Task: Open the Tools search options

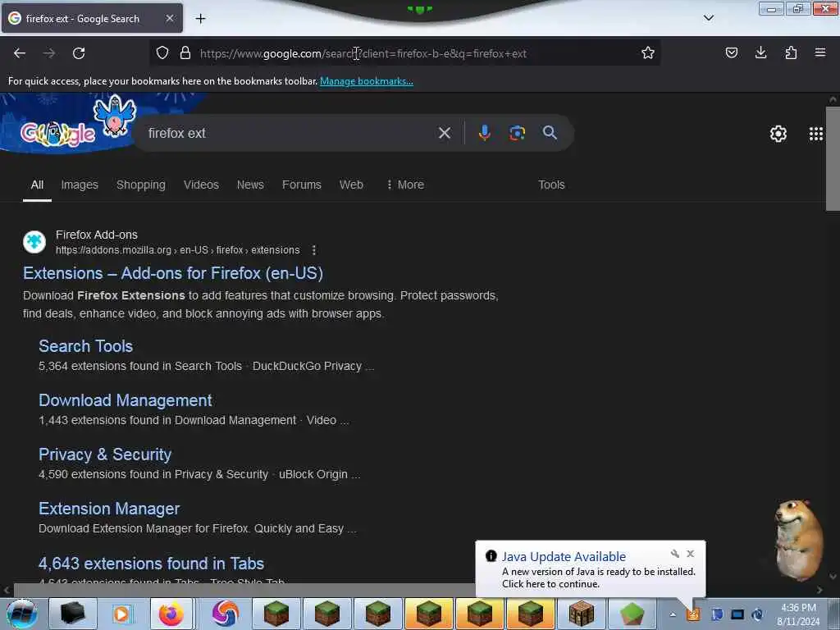Action: pos(551,185)
